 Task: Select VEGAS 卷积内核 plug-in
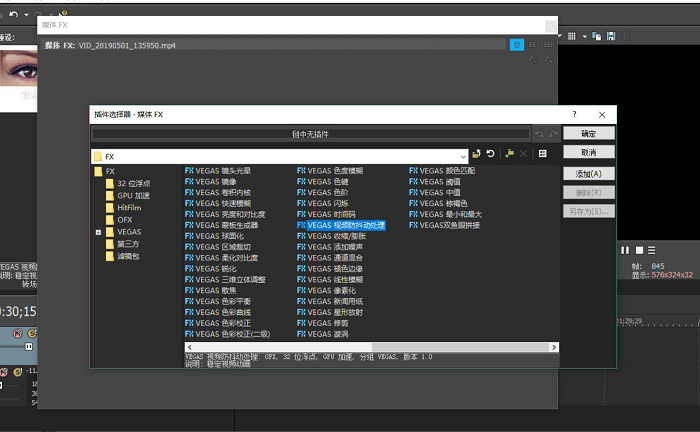(218, 192)
